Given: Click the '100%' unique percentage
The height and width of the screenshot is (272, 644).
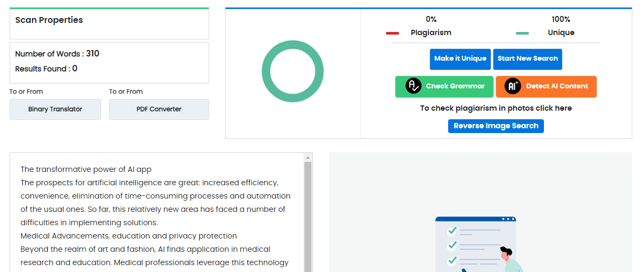Looking at the screenshot, I should tap(561, 19).
